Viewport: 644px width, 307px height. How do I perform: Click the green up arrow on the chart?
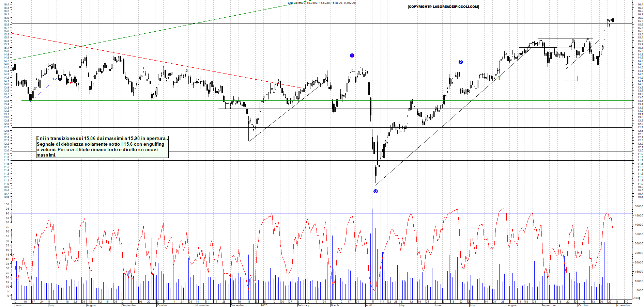[x=499, y=78]
